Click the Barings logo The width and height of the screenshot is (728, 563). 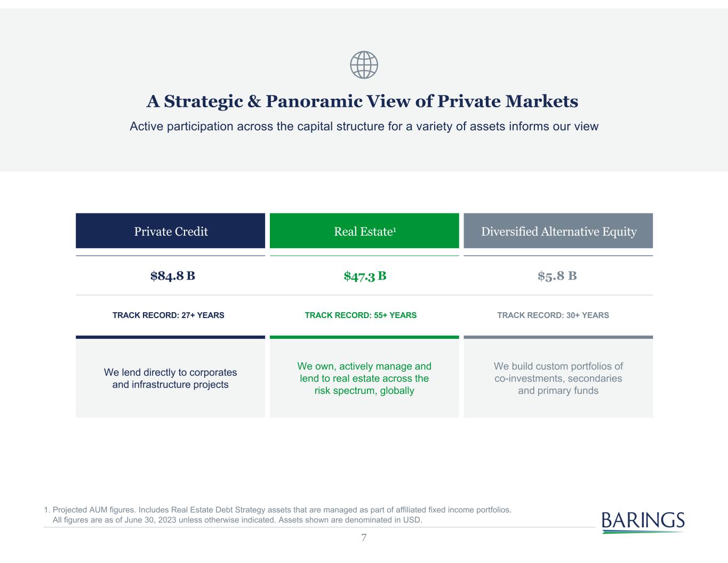[643, 521]
